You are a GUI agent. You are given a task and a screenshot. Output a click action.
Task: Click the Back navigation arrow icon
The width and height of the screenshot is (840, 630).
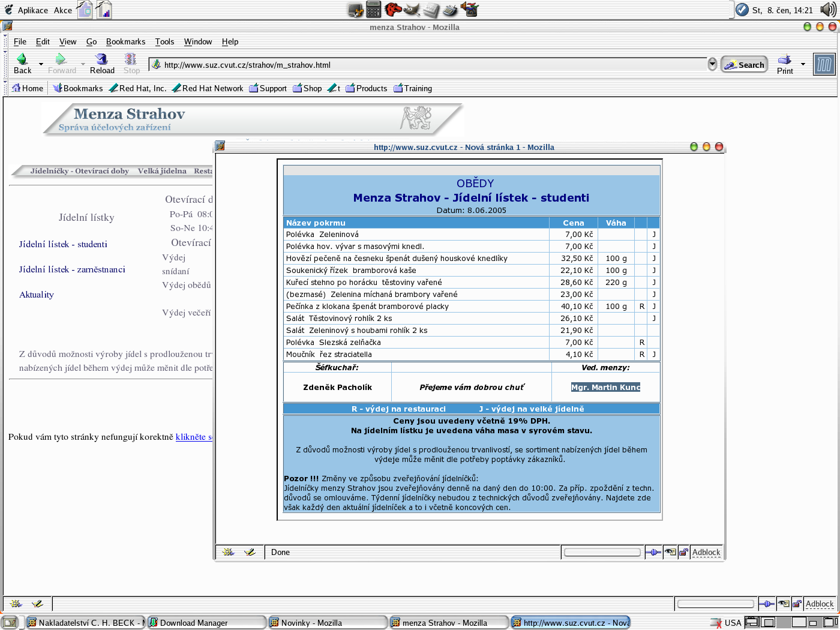pos(22,59)
